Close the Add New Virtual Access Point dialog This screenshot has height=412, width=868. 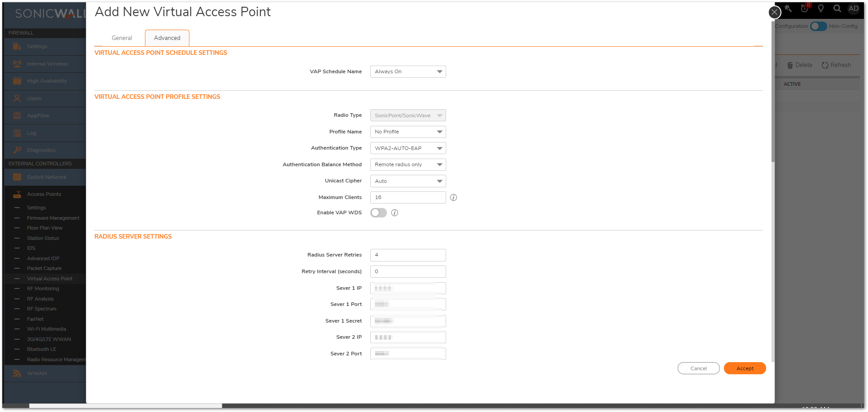[x=774, y=12]
